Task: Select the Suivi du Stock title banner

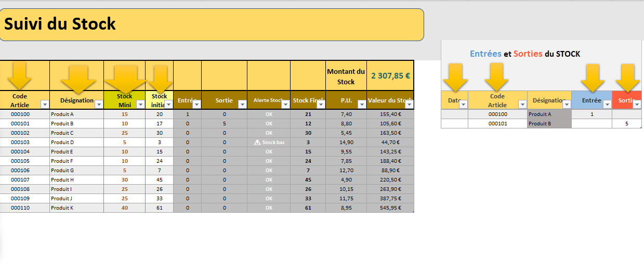Action: point(212,24)
